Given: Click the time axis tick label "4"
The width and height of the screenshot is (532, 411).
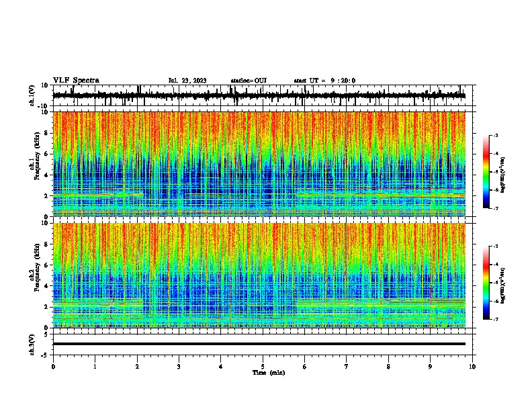Looking at the screenshot, I should [221, 367].
